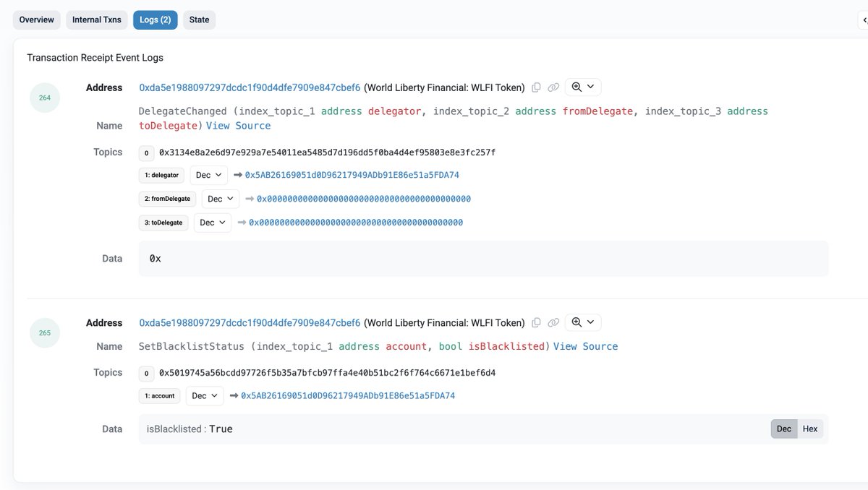The width and height of the screenshot is (868, 490).
Task: Open Dec dropdown for account topic
Action: click(205, 396)
